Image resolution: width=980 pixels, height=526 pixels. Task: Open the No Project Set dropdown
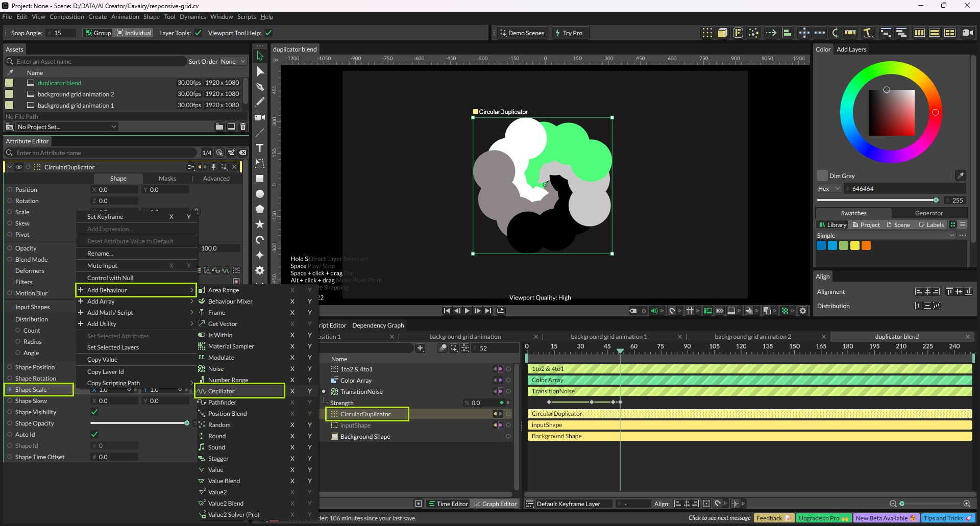click(x=66, y=127)
